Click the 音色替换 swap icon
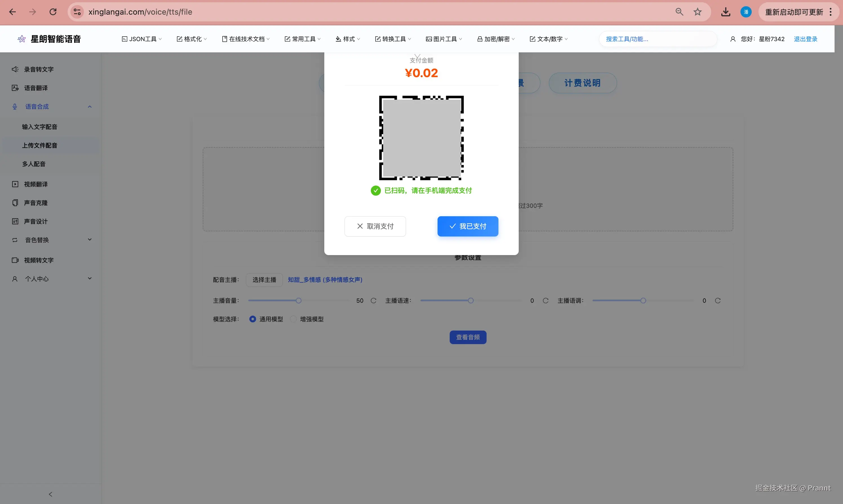This screenshot has height=504, width=843. tap(15, 240)
